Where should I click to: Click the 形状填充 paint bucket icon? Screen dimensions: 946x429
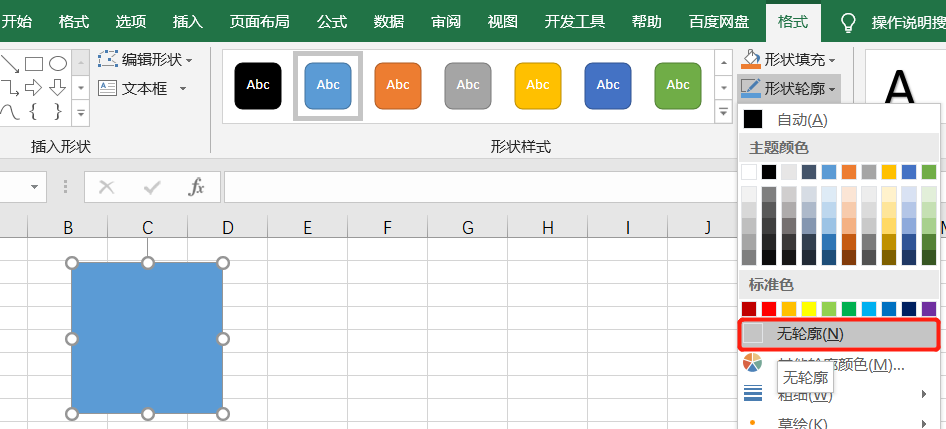tap(751, 60)
